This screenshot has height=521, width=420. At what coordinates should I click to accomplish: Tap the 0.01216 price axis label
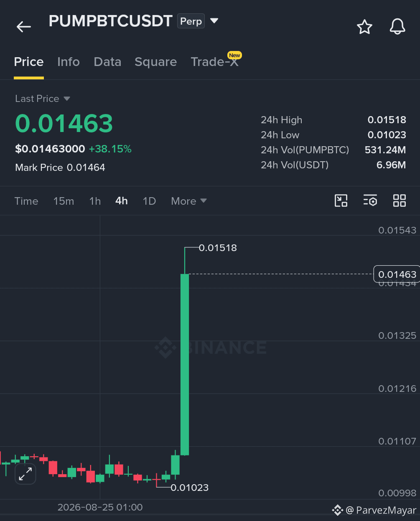pos(397,389)
